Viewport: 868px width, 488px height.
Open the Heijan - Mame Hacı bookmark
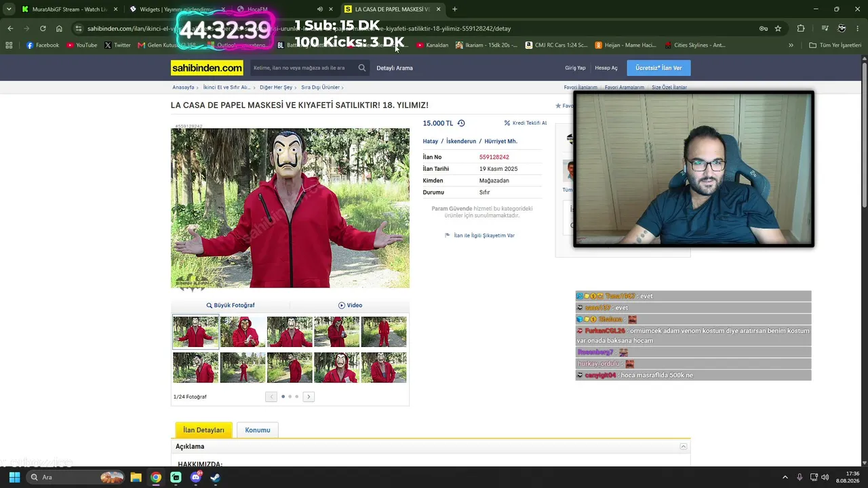(x=625, y=45)
